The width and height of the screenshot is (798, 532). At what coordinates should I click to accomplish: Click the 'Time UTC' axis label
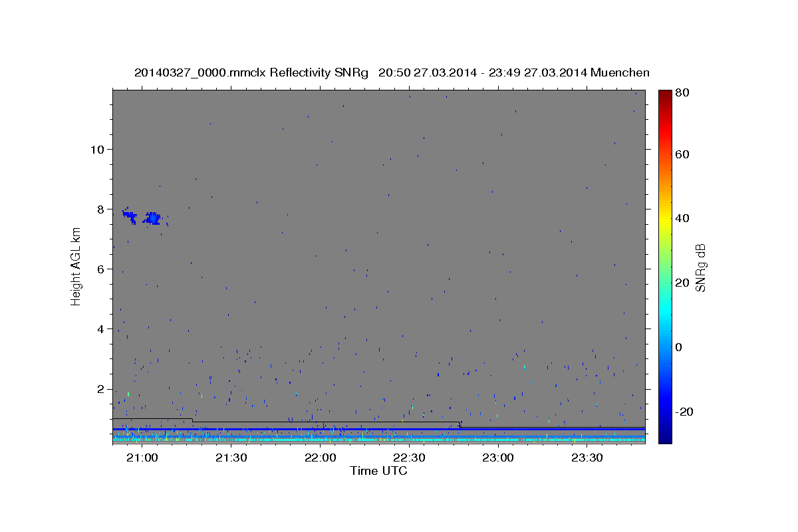(378, 471)
